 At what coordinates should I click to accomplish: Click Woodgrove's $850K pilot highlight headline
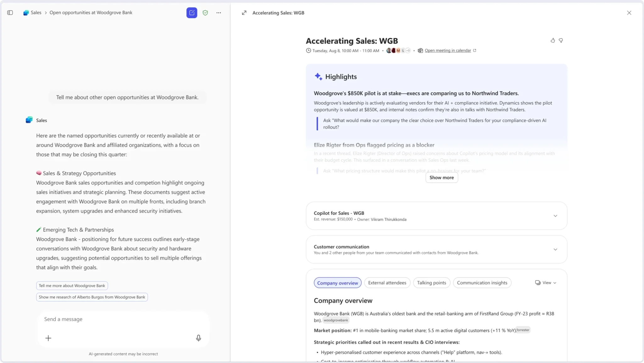416,93
